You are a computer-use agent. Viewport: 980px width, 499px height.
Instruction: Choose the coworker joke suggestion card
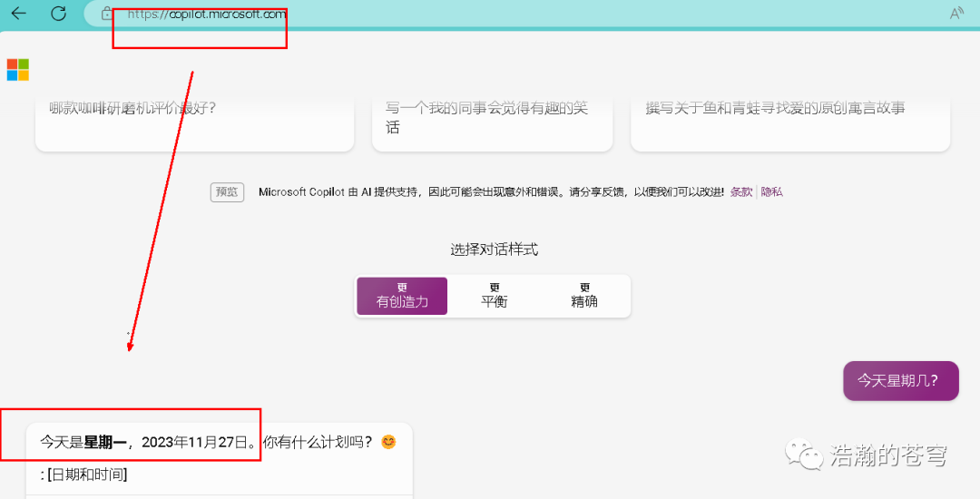[492, 124]
